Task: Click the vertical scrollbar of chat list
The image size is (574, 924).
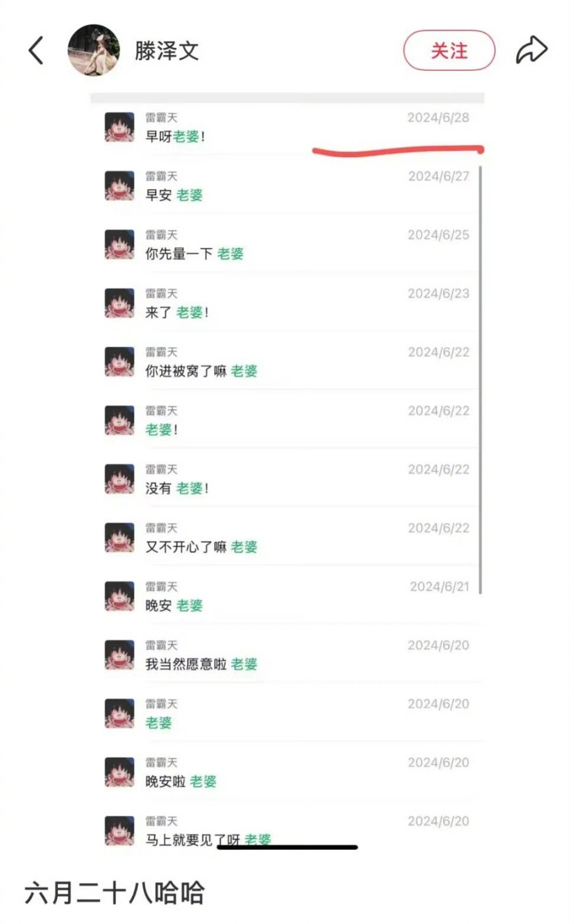Action: tap(481, 380)
